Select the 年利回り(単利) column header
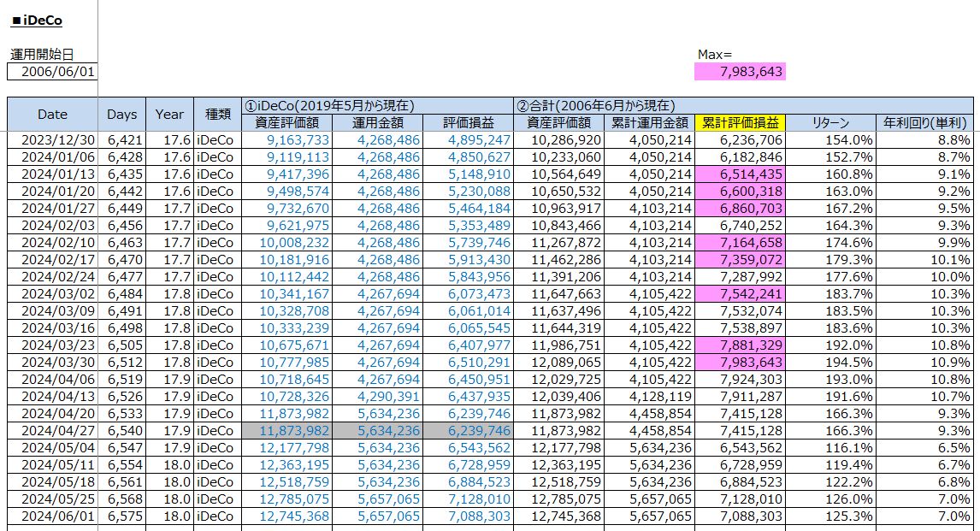 927,123
